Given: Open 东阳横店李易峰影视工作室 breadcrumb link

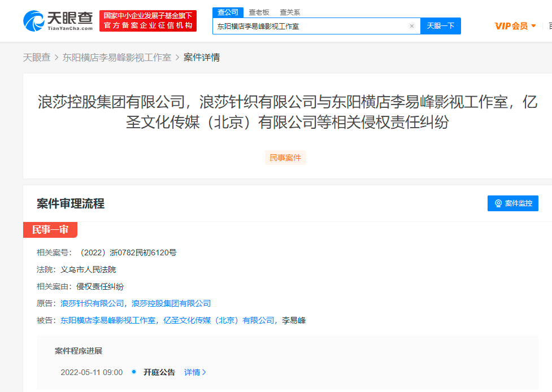Looking at the screenshot, I should [117, 58].
